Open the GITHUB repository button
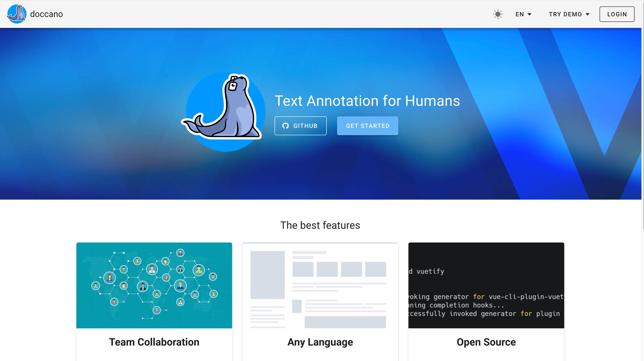The height and width of the screenshot is (361, 644). pyautogui.click(x=301, y=126)
